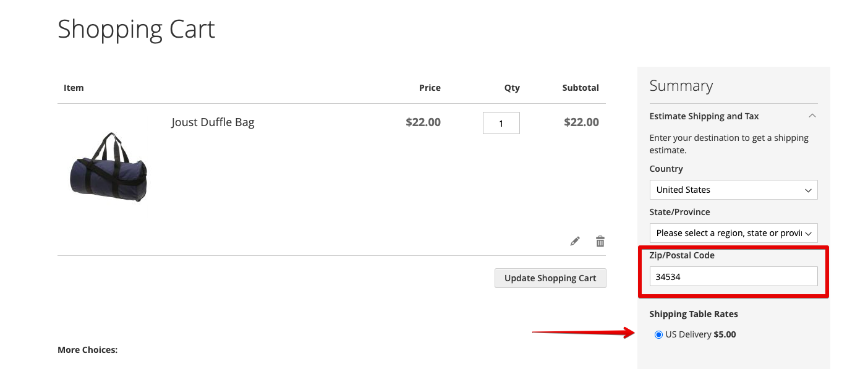Click the Country field label
Image resolution: width=868 pixels, height=369 pixels.
tap(666, 169)
